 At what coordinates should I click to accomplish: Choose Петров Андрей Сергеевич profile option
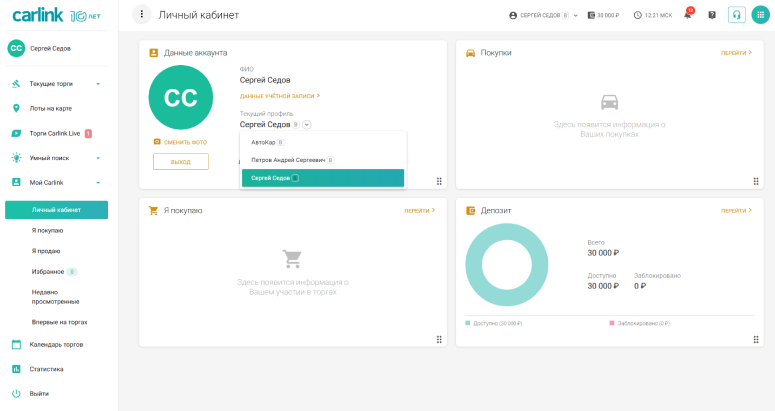pos(288,160)
